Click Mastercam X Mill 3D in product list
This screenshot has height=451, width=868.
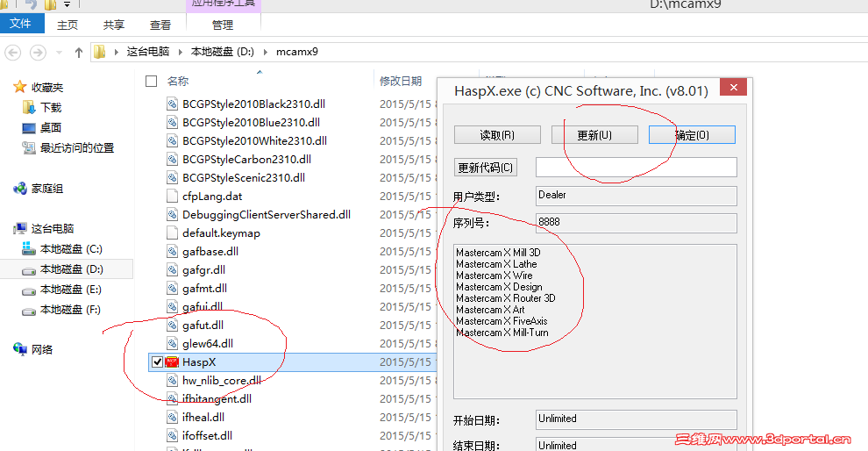[498, 253]
